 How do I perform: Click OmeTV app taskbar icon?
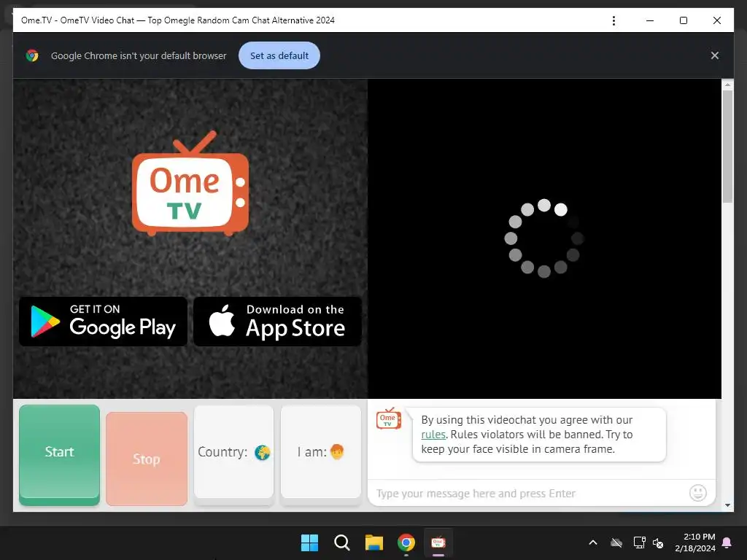click(438, 542)
